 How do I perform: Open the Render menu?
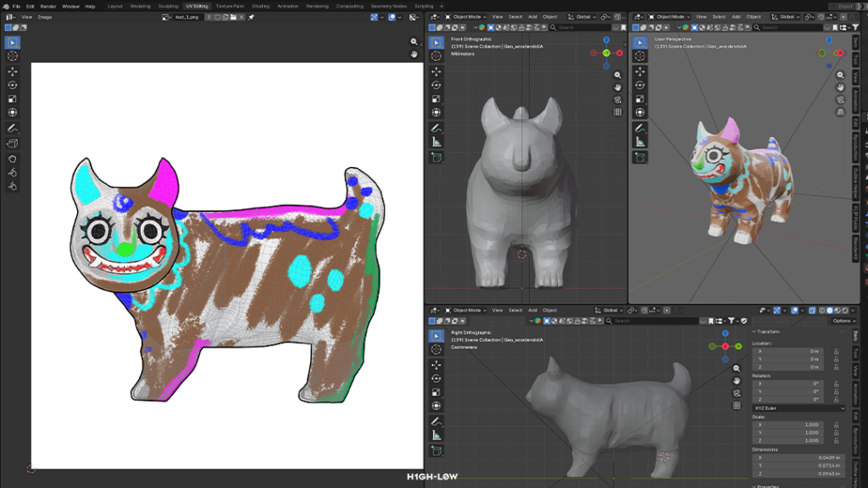48,6
